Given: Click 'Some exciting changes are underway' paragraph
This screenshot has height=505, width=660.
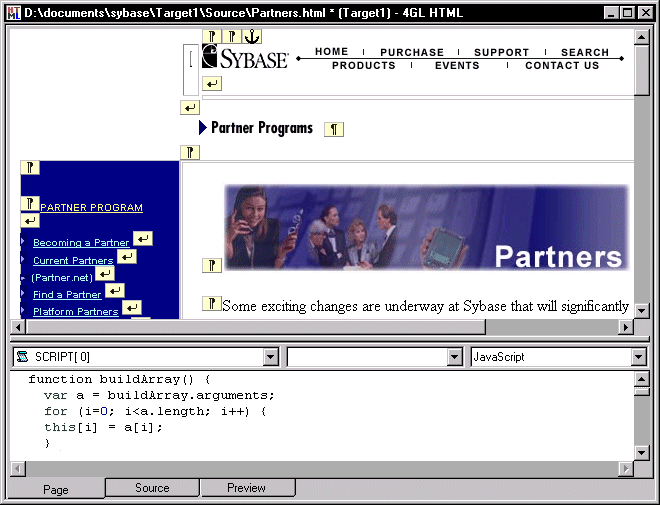Looking at the screenshot, I should 426,306.
